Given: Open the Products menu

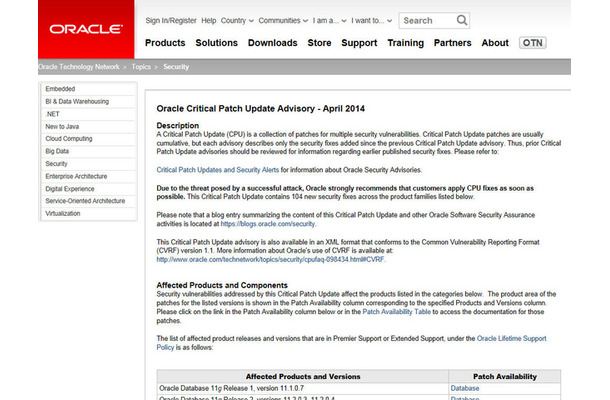Looking at the screenshot, I should (x=164, y=43).
